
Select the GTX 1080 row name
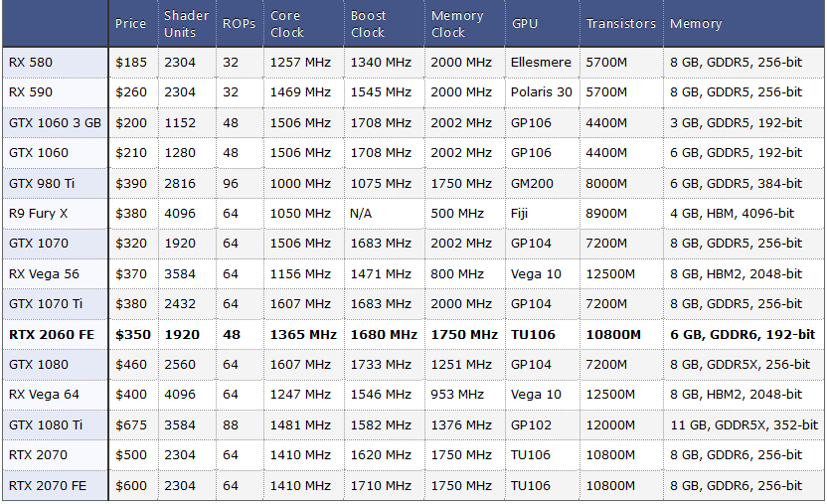[x=39, y=364]
